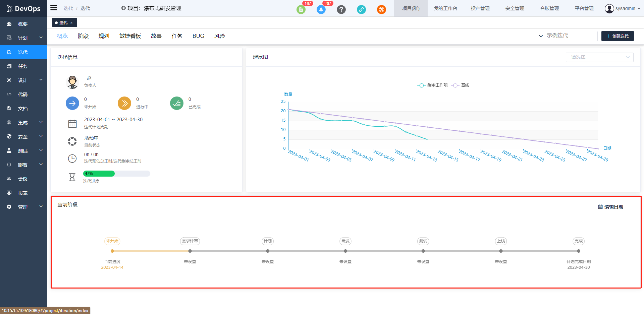Open the 请选择 burndown dropdown

point(599,57)
